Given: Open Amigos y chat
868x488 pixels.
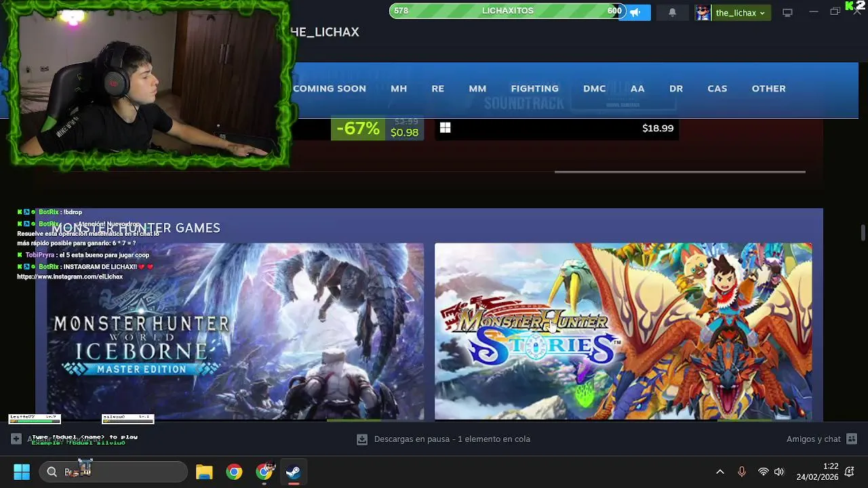Looking at the screenshot, I should point(814,439).
